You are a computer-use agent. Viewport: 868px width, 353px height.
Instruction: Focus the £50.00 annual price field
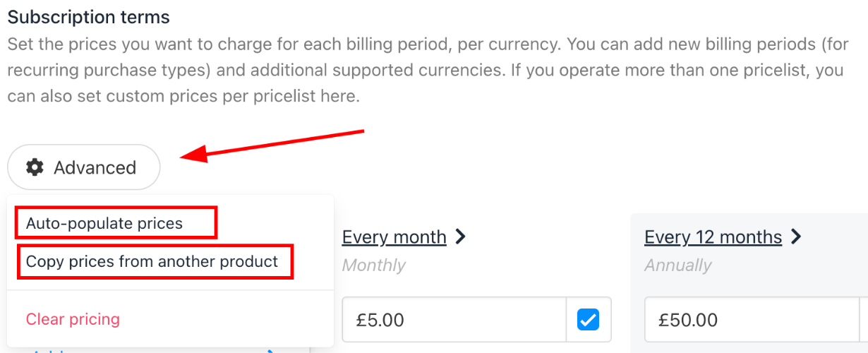(752, 320)
